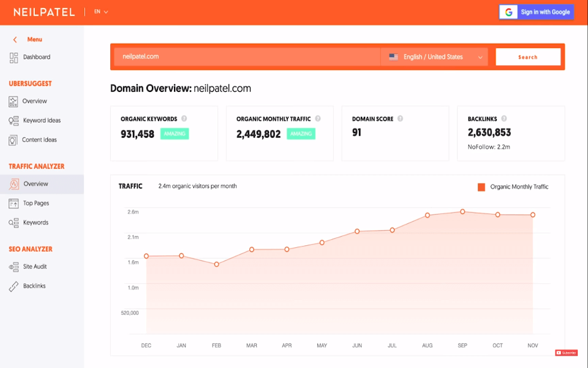Click the Traffic Analyzer Overview pulse icon

(x=14, y=184)
